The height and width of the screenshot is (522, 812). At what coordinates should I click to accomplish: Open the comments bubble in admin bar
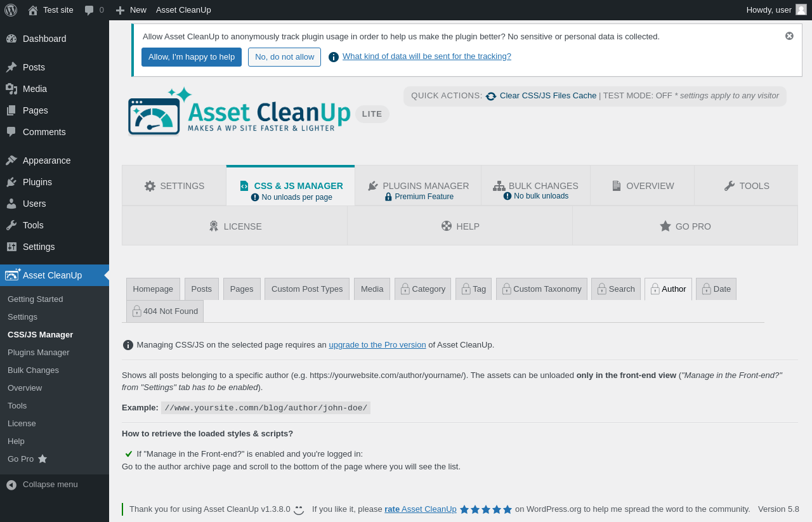point(89,10)
